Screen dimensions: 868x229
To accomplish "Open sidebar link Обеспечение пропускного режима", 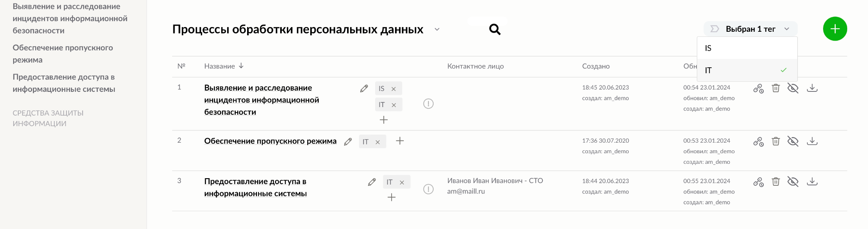I will (63, 54).
